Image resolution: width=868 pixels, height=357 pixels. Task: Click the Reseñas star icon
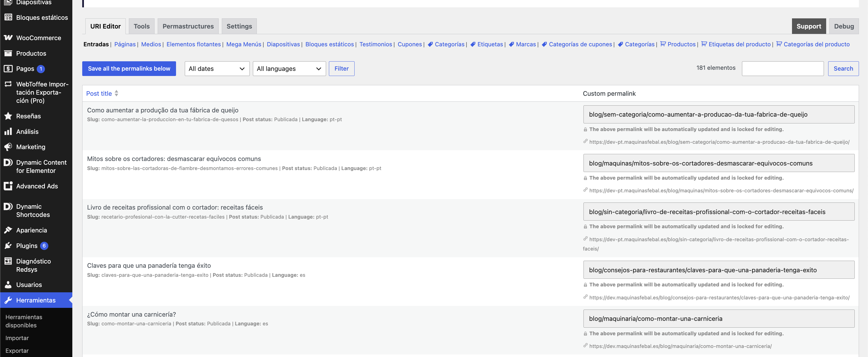coord(8,116)
